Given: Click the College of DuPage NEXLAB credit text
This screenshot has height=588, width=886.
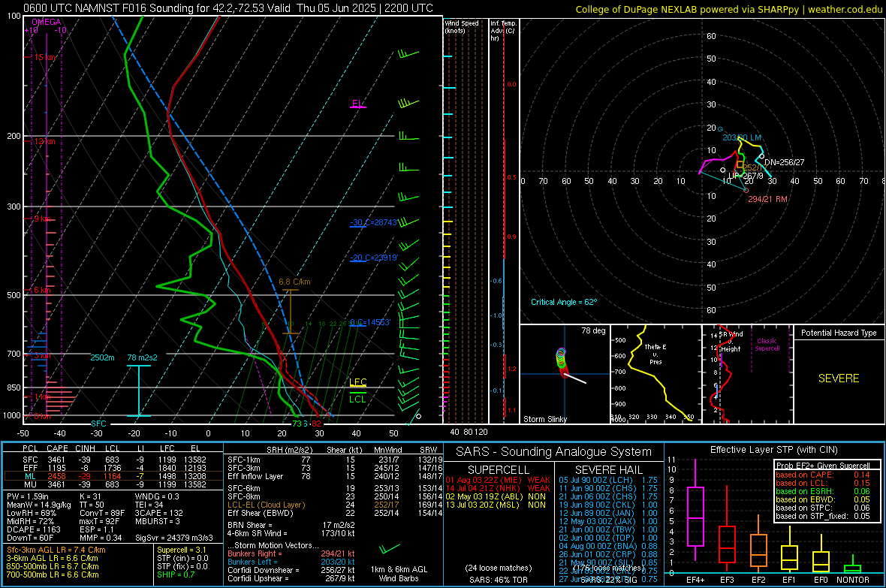Looking at the screenshot, I should 728,9.
